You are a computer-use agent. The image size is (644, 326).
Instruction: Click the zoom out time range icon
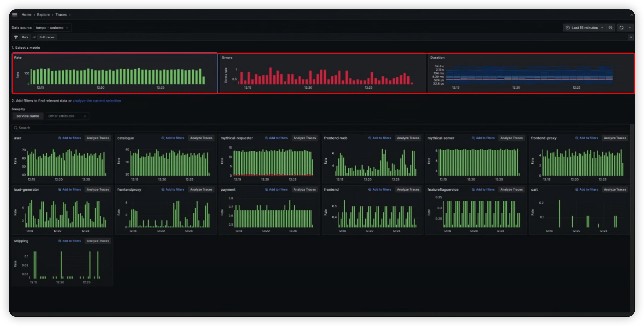(610, 28)
